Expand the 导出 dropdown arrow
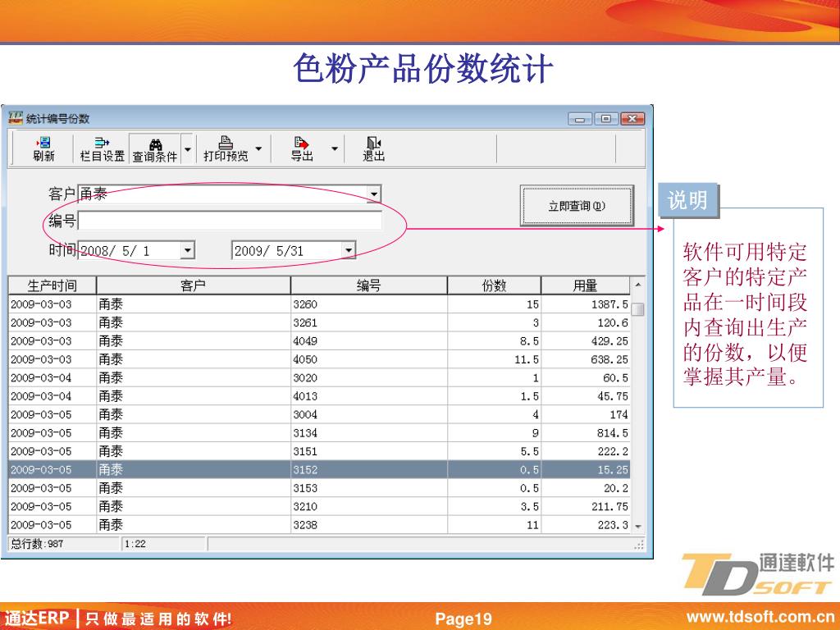840x630 pixels. pyautogui.click(x=335, y=148)
